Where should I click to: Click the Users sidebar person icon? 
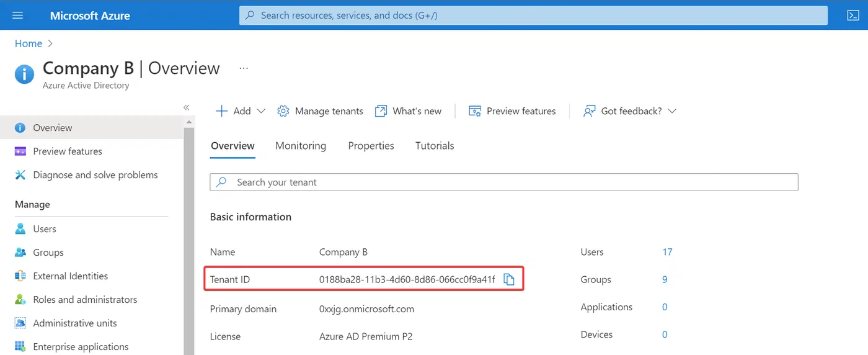(20, 228)
